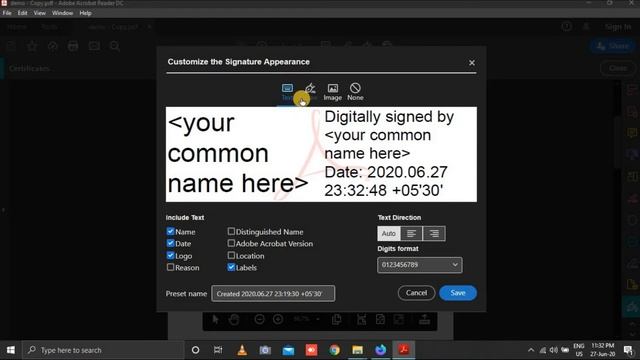Click the zoom out minus icon
Viewport: 640px width, 360px height.
259,319
